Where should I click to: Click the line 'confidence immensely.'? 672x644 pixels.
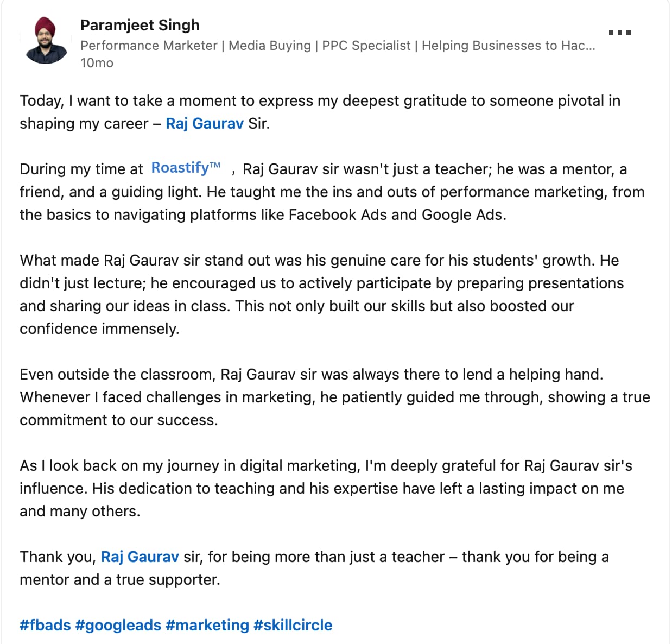pyautogui.click(x=99, y=329)
